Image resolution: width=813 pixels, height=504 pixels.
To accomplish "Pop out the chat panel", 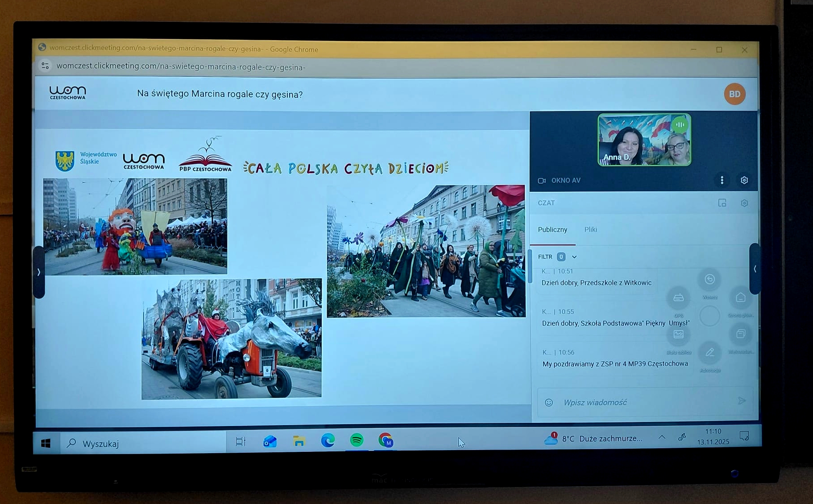I will click(722, 203).
